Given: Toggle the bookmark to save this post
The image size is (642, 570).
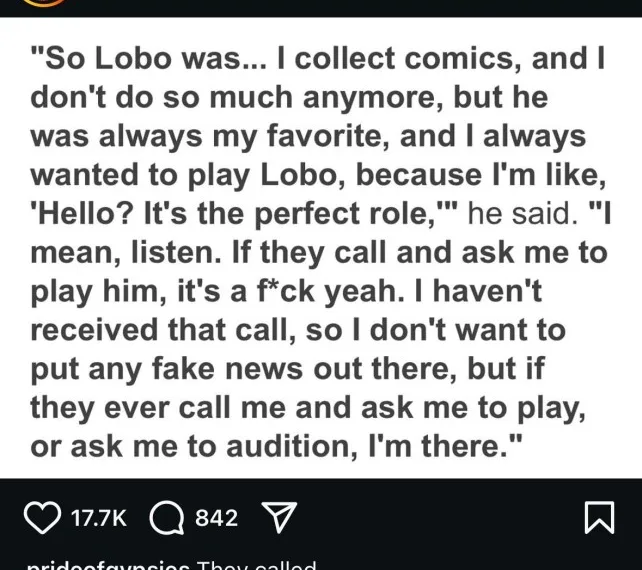Looking at the screenshot, I should pos(598,517).
